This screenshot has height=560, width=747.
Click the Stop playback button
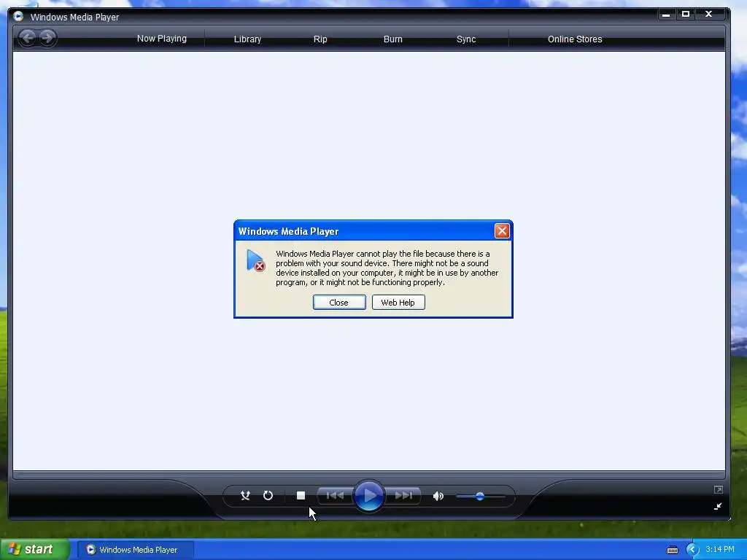click(301, 496)
